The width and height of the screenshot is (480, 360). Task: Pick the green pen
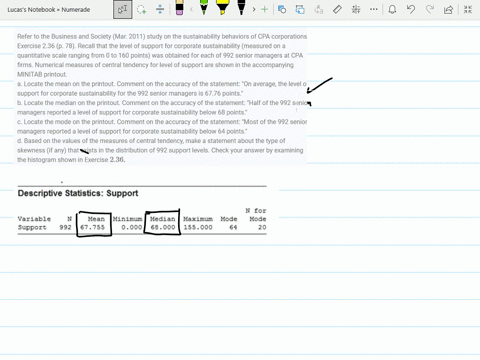204,8
